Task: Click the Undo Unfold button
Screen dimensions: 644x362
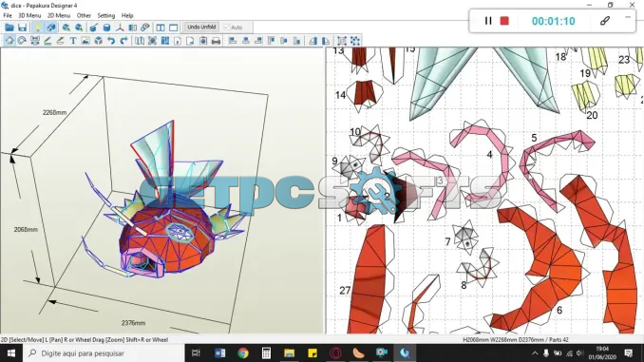Action: (x=201, y=28)
